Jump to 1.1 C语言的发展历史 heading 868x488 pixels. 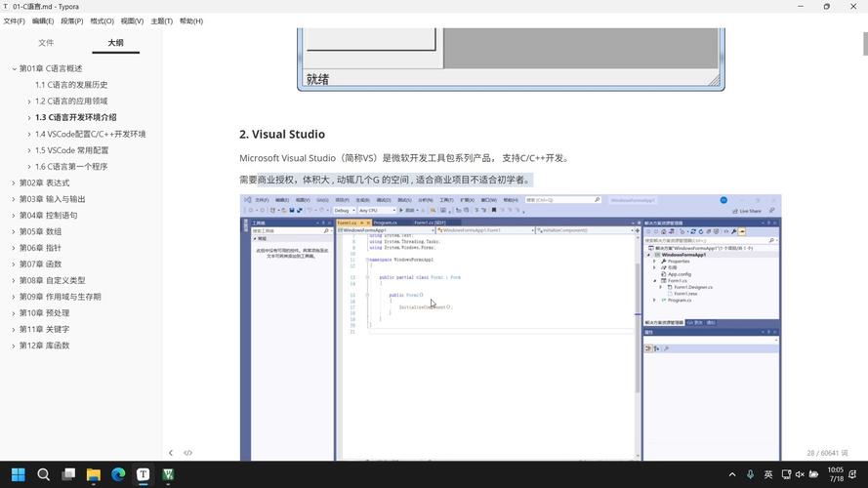[71, 85]
